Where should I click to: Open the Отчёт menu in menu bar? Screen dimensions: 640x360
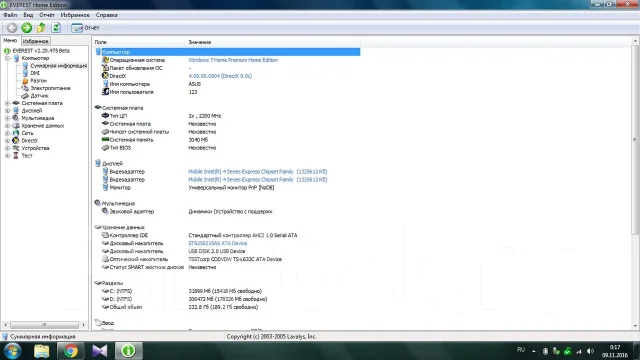point(47,15)
